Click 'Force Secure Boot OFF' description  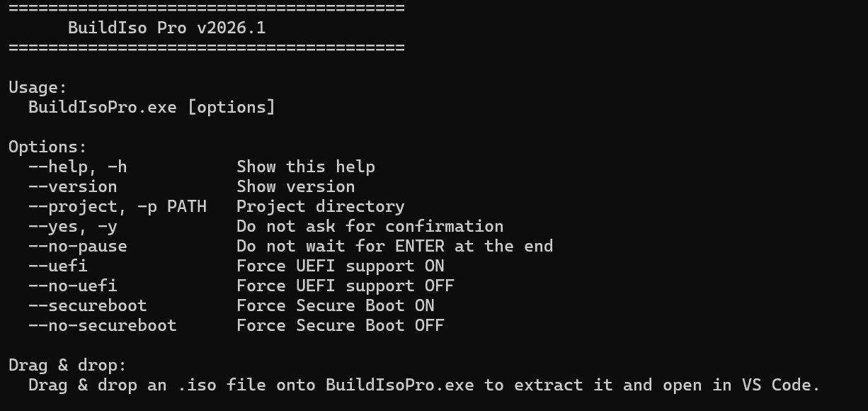click(x=340, y=326)
